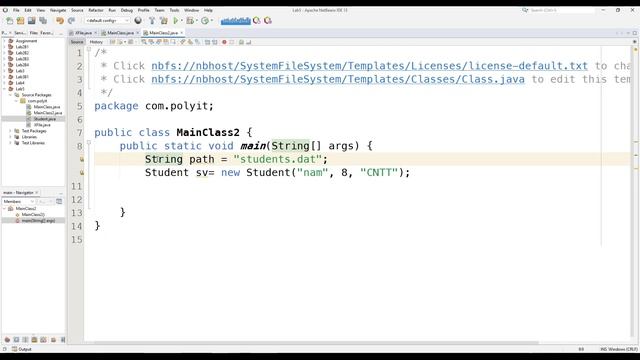Screen dimensions: 640x360
Task: Click the red stop macro recording icon
Action: click(x=224, y=42)
